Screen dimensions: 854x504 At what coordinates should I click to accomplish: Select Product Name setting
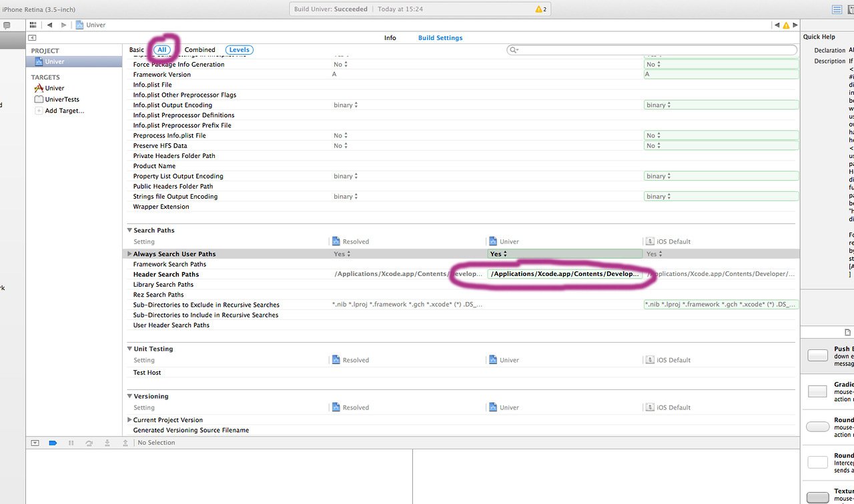[x=154, y=166]
